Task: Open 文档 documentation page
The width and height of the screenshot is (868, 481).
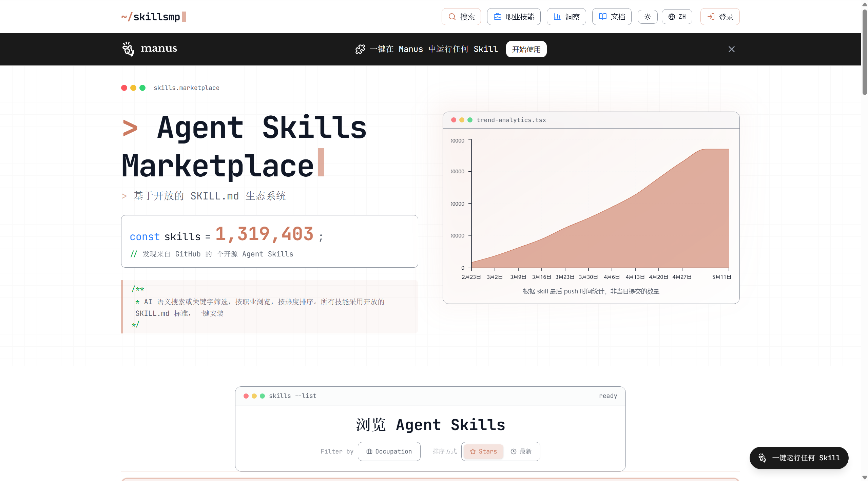Action: click(612, 17)
